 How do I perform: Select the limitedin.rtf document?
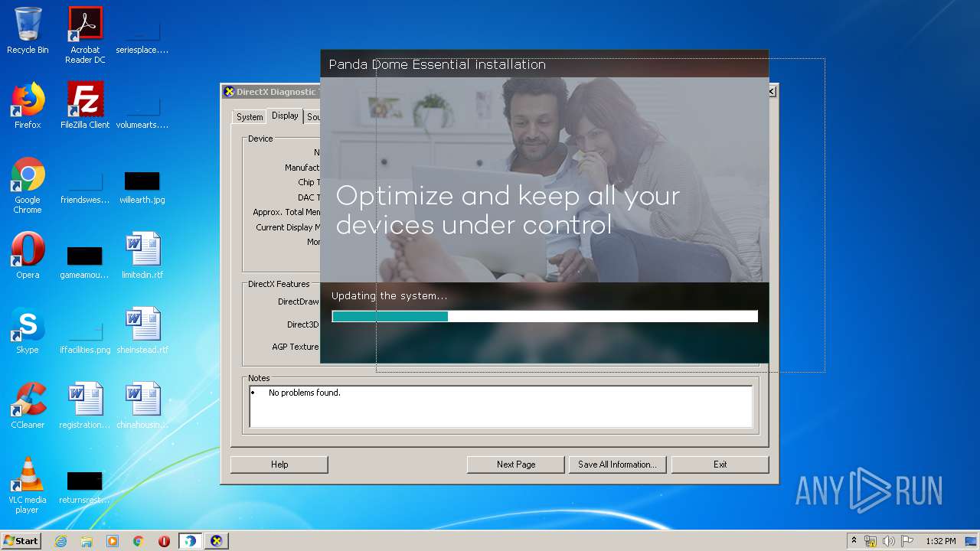coord(142,256)
